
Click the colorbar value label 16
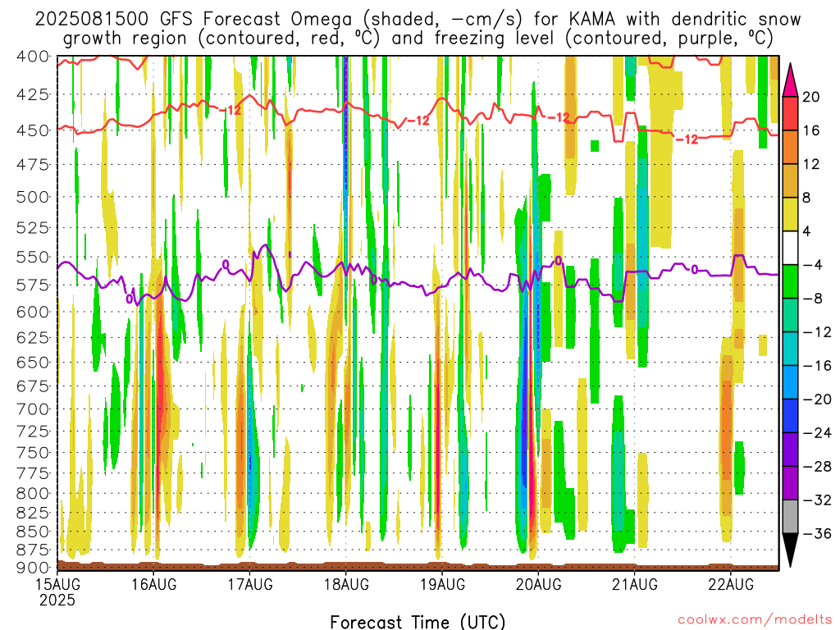tap(811, 130)
